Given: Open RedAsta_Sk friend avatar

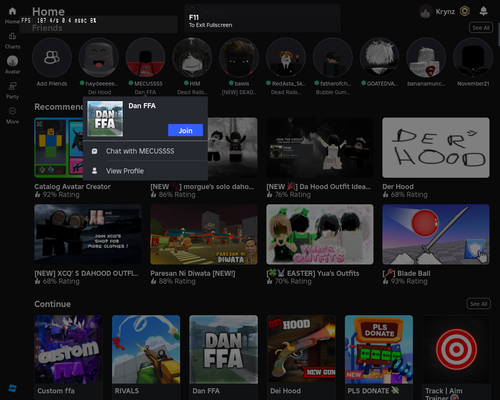Looking at the screenshot, I should point(286,57).
